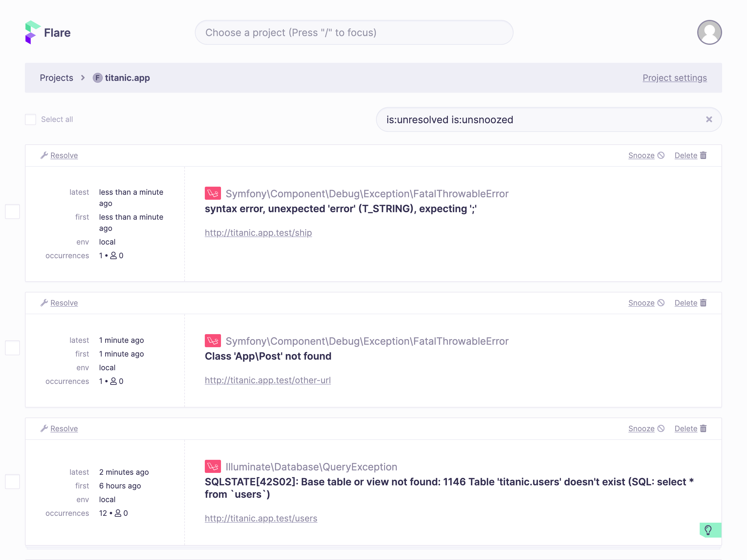Click the is:unresolved is:unsnoozed filter field
747x560 pixels.
click(x=549, y=119)
